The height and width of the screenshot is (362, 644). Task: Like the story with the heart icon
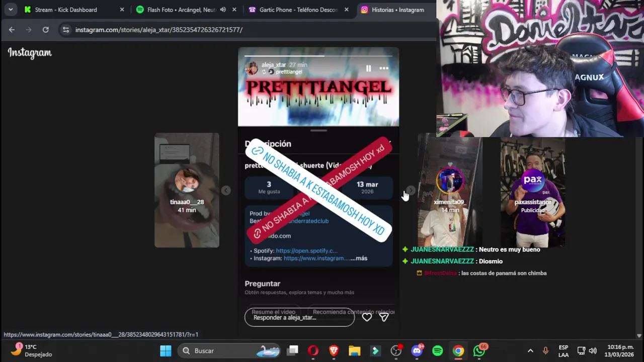click(x=367, y=317)
